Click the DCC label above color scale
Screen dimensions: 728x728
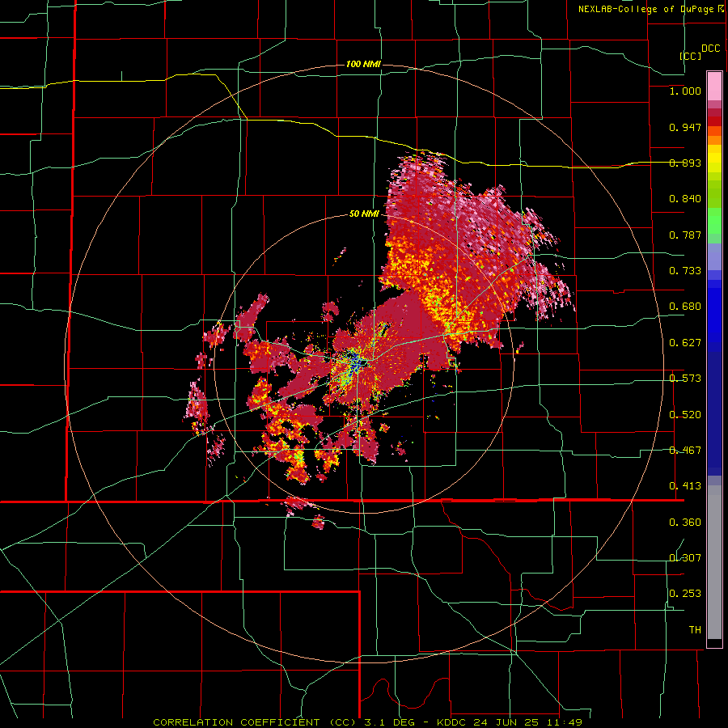point(711,49)
